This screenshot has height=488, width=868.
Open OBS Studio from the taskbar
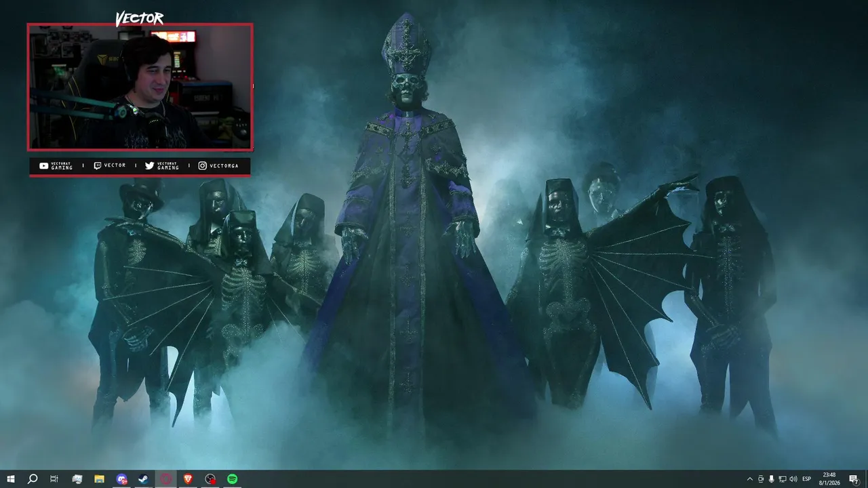210,479
